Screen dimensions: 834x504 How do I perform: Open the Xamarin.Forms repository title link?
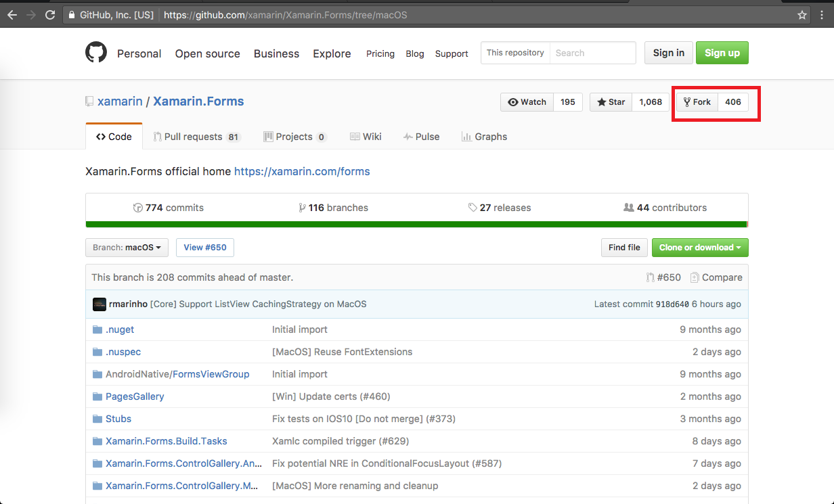tap(198, 101)
